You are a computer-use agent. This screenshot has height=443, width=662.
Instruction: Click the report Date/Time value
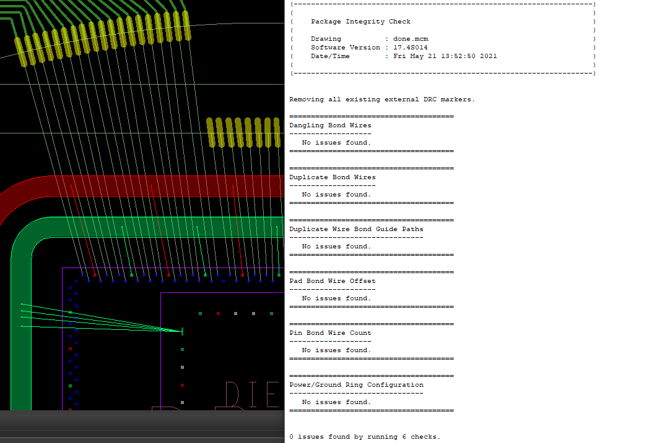click(x=445, y=56)
